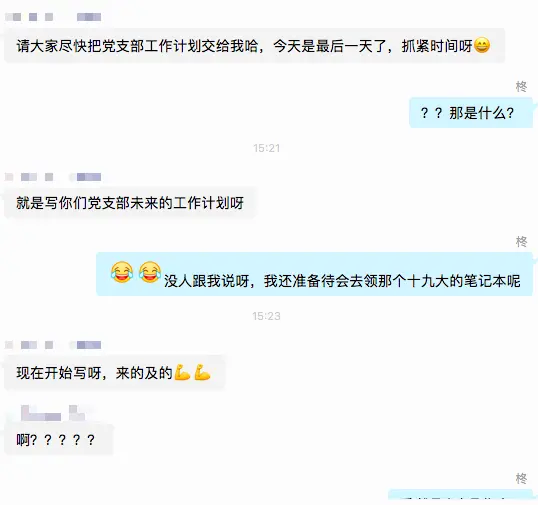Click blurred sender name above '就是写你们' message
The height and width of the screenshot is (505, 538).
pos(53,177)
